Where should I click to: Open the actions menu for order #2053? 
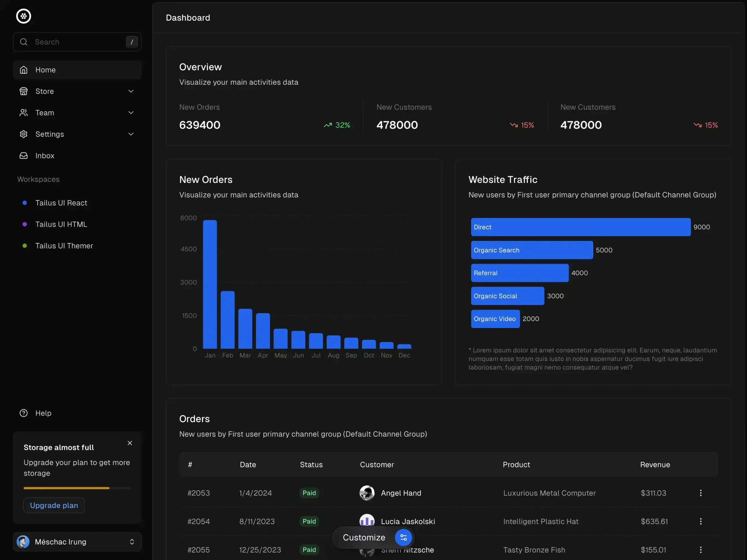coord(701,493)
